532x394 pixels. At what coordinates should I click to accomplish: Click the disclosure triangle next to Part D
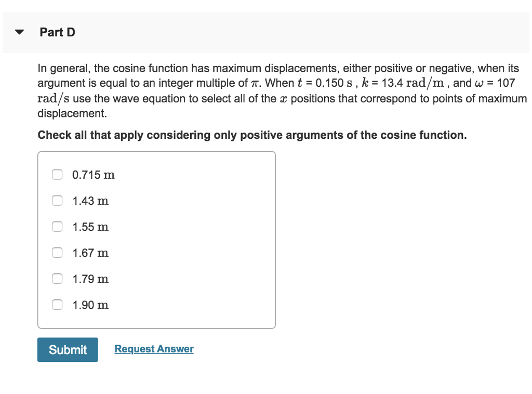coord(19,32)
